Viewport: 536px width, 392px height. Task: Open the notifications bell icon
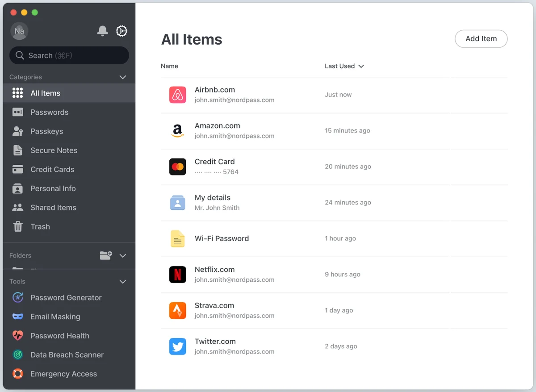click(102, 31)
